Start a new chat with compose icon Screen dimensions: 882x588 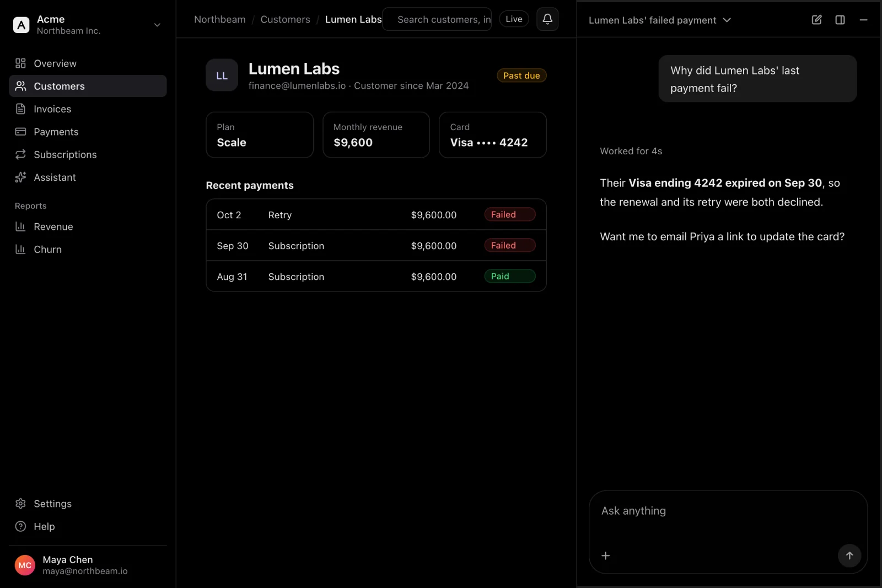[x=817, y=20]
